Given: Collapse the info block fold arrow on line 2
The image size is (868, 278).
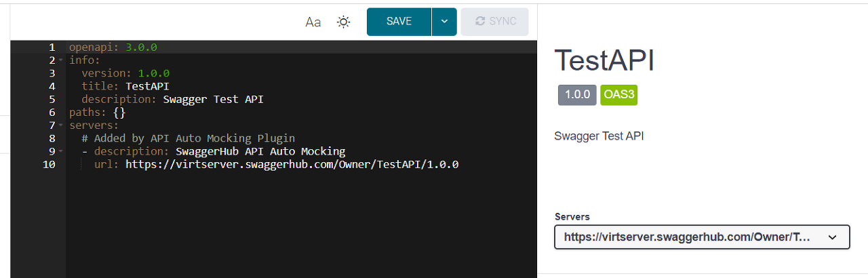Looking at the screenshot, I should pyautogui.click(x=61, y=60).
